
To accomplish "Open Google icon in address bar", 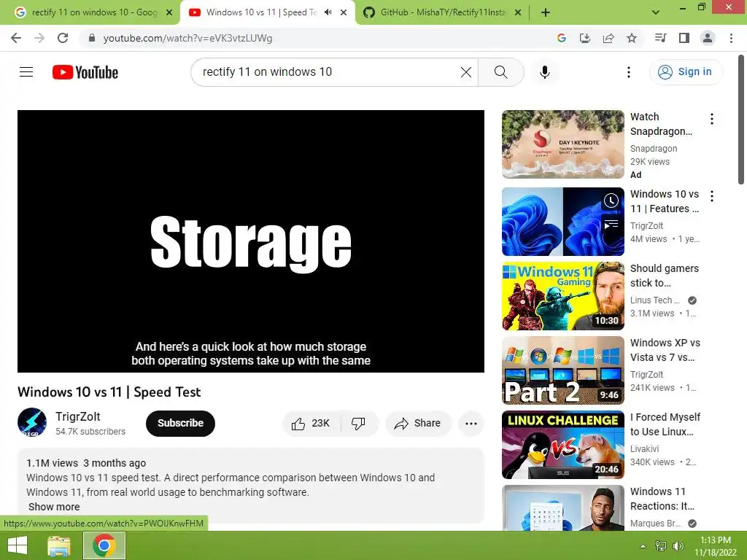I will 562,38.
